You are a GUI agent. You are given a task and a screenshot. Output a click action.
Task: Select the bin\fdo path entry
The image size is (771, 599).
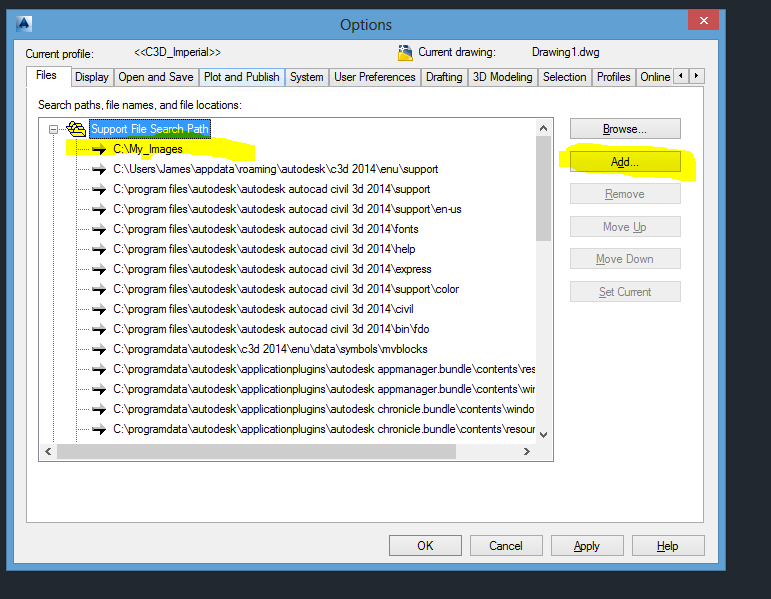[271, 329]
